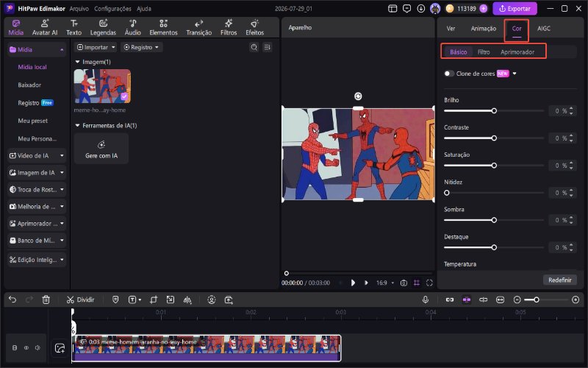Click the search icon in media panel

click(254, 47)
